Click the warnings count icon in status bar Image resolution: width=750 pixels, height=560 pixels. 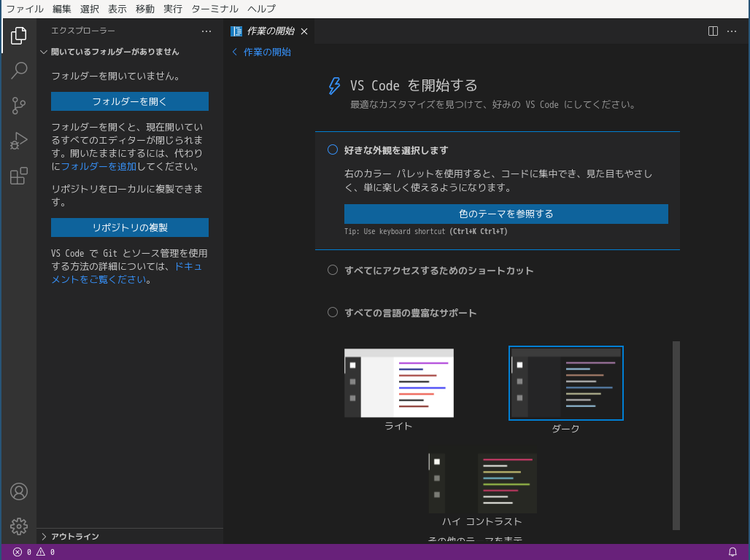tap(41, 552)
